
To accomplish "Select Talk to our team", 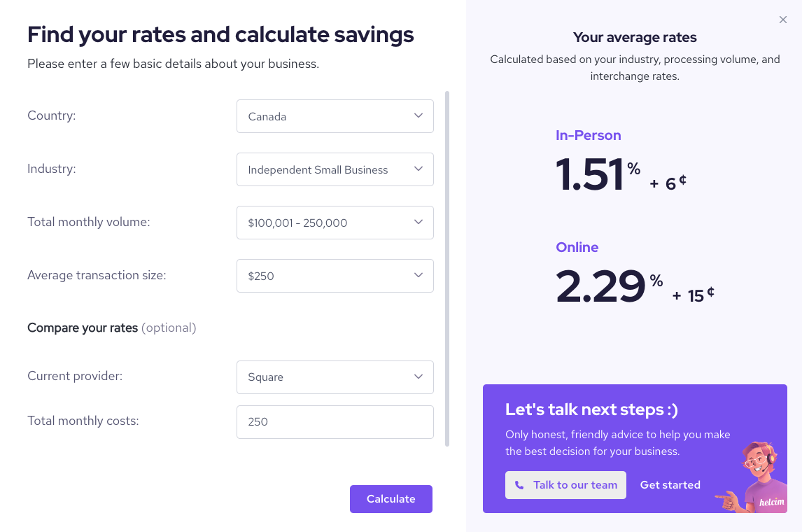I will tap(565, 484).
